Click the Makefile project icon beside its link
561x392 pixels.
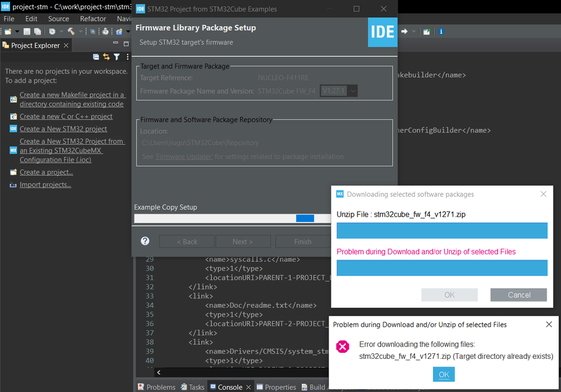pyautogui.click(x=13, y=99)
